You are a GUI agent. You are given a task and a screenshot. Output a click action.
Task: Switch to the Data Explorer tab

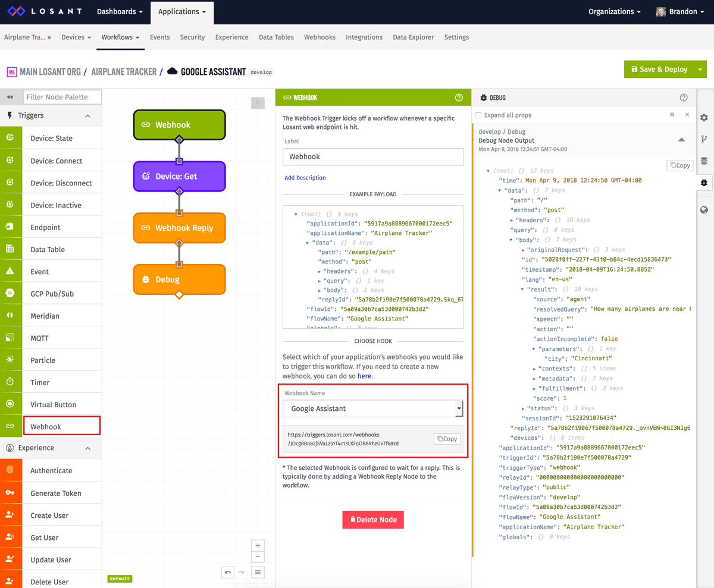(x=413, y=37)
